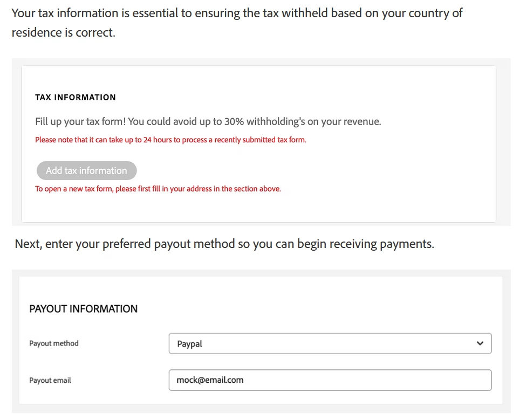Click the Add tax information button

pyautogui.click(x=86, y=170)
